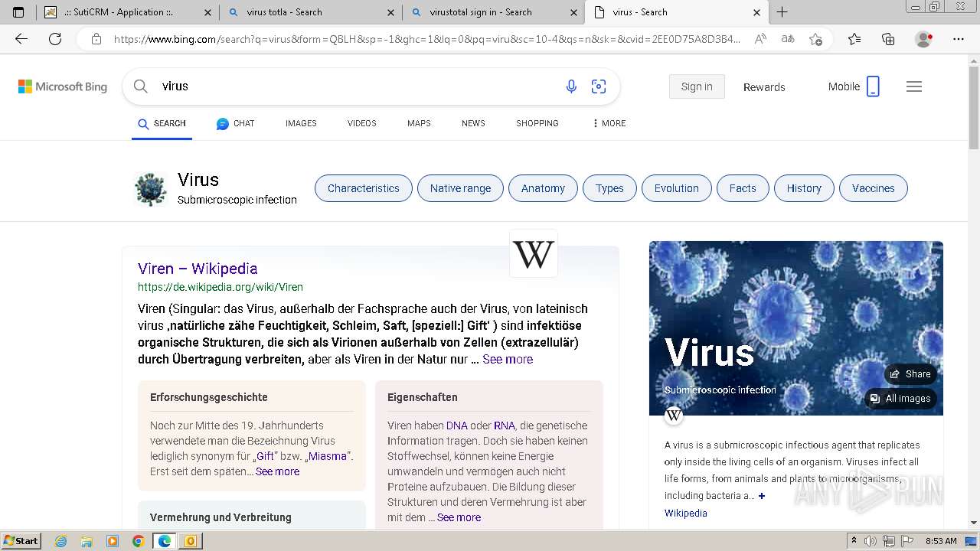Click the volume icon in system tray
980x551 pixels.
pyautogui.click(x=871, y=541)
